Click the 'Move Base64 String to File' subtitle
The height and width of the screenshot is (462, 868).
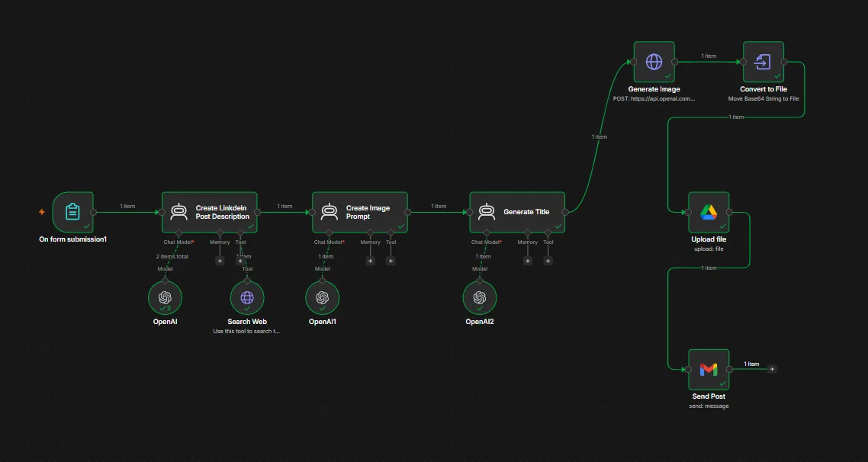(x=764, y=99)
